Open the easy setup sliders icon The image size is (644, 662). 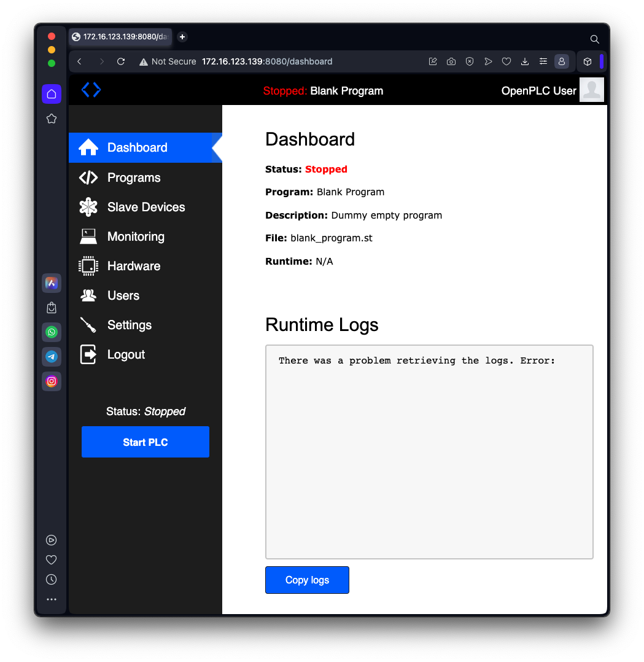click(543, 61)
